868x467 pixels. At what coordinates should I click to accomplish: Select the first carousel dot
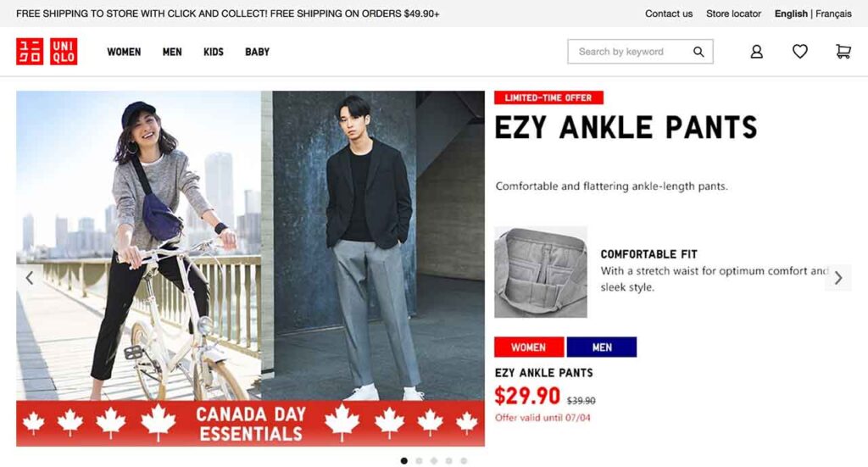pos(403,461)
